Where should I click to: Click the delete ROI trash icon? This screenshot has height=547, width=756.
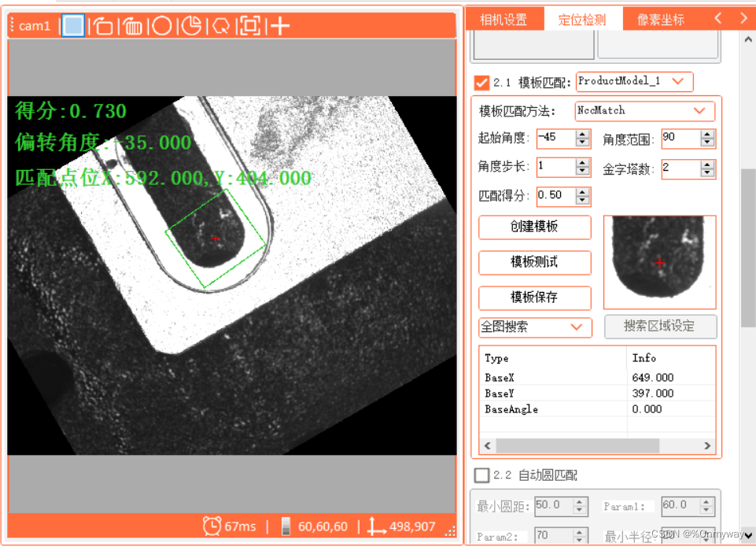coord(132,25)
